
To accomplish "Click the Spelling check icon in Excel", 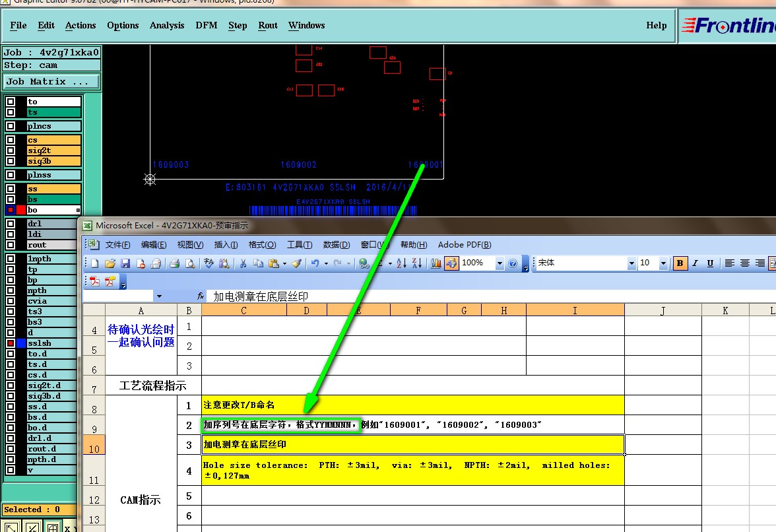I will click(x=209, y=263).
